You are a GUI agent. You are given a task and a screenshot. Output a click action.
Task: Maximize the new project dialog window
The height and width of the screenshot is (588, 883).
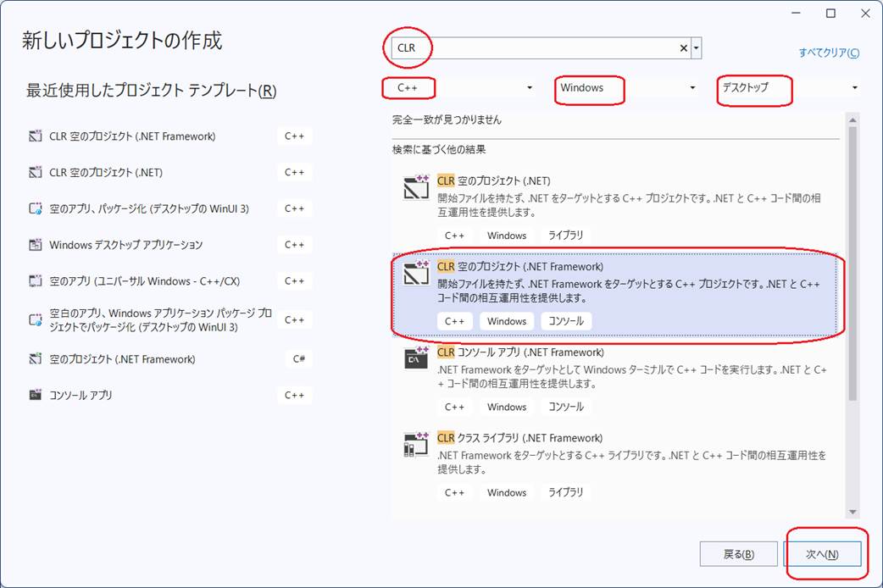tap(830, 14)
